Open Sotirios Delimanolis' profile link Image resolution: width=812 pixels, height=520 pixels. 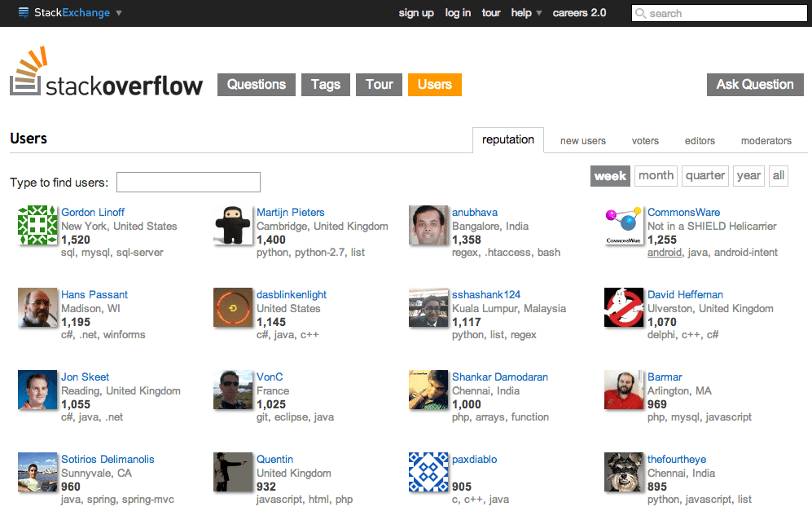pos(108,460)
